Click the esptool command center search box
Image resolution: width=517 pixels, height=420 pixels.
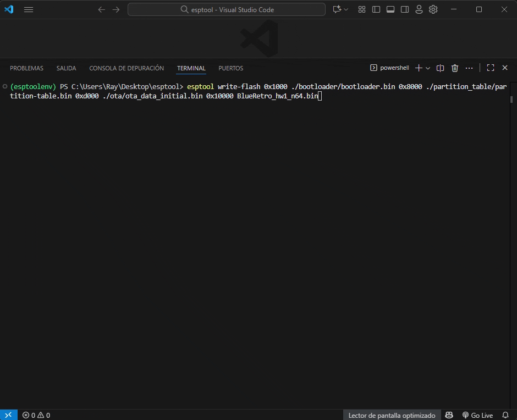click(x=227, y=9)
